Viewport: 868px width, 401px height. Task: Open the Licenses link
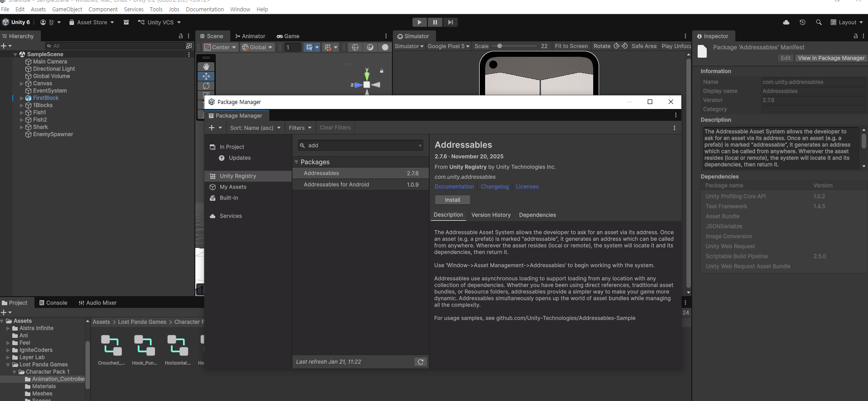pos(527,187)
